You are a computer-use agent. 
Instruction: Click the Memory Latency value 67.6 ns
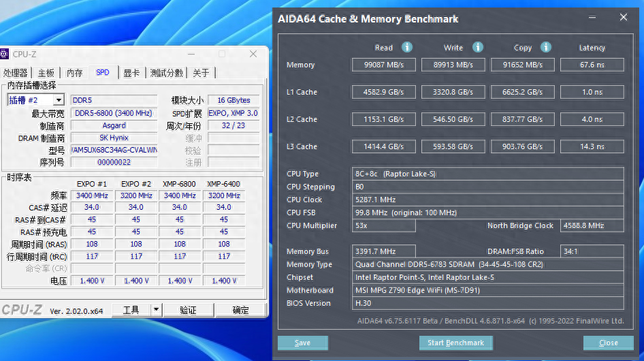click(x=592, y=65)
